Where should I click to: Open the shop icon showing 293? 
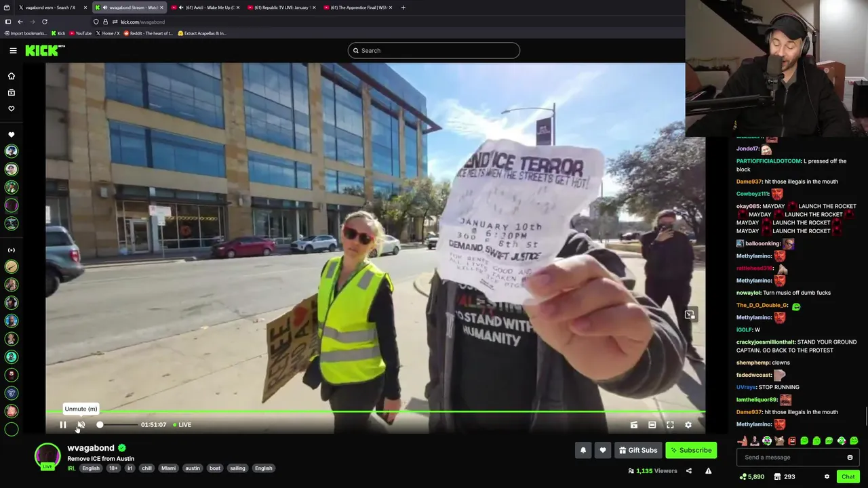click(x=785, y=476)
